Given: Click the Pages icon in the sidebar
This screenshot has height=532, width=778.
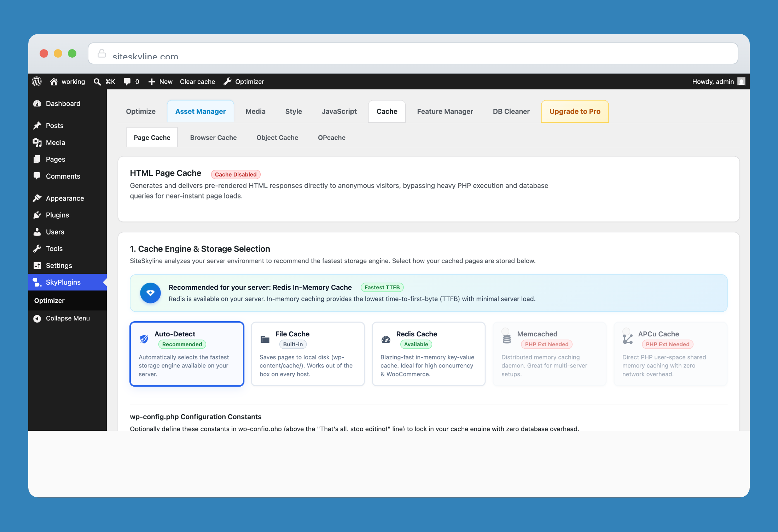Looking at the screenshot, I should 37,159.
